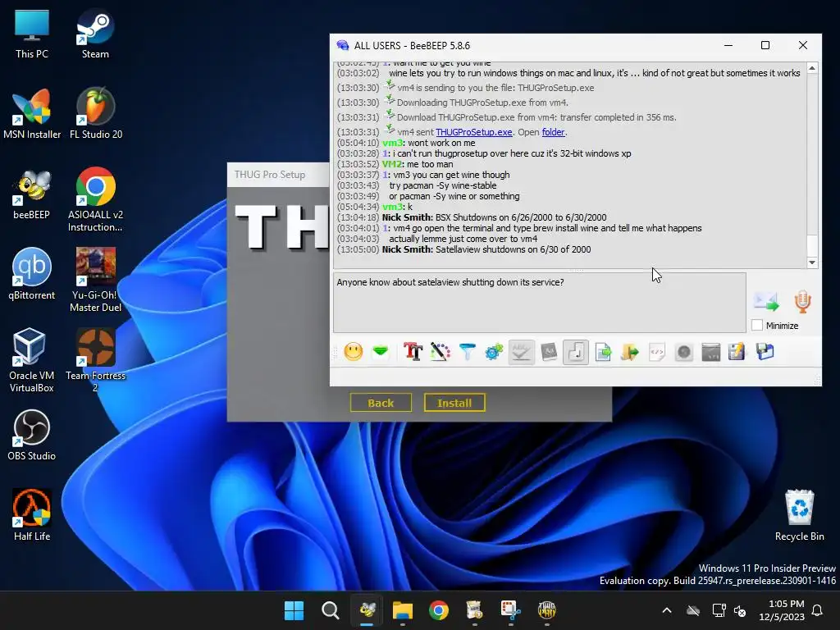Click the blue funnel filter icon
This screenshot has height=630, width=840.
pyautogui.click(x=467, y=352)
